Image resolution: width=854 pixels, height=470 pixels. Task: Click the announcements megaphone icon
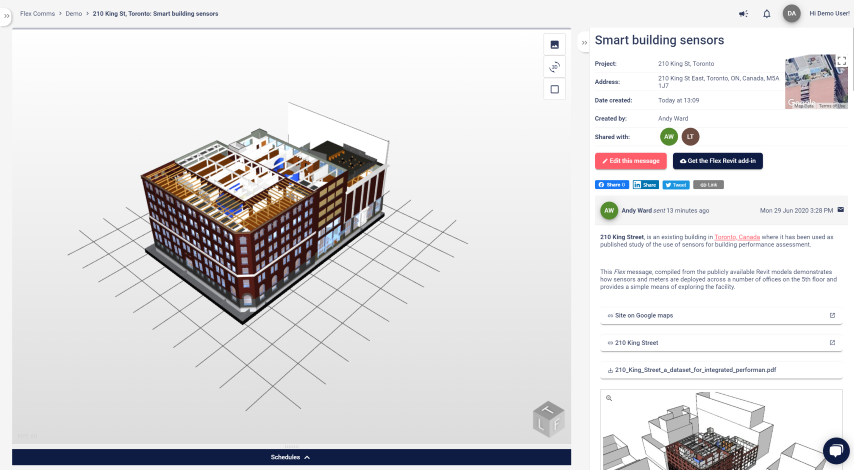(743, 14)
